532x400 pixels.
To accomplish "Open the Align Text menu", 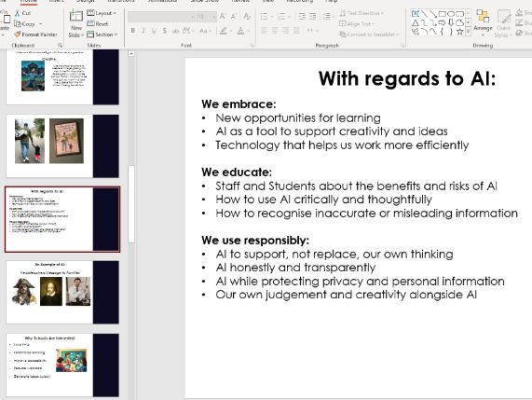I will [357, 23].
